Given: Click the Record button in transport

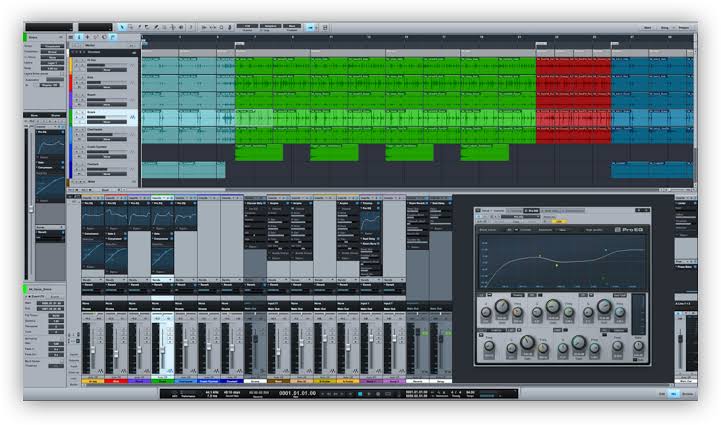Looking at the screenshot, I should click(378, 394).
